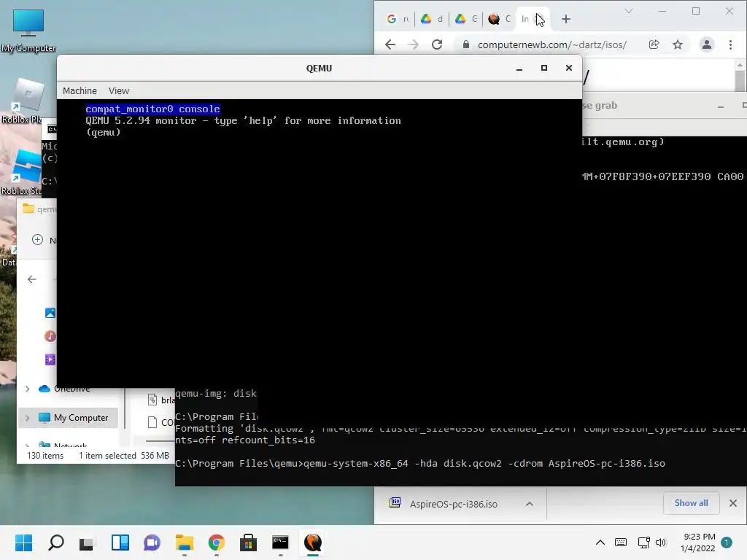Screen dimensions: 747x560
Task: Open notification center badge
Action: tap(727, 542)
